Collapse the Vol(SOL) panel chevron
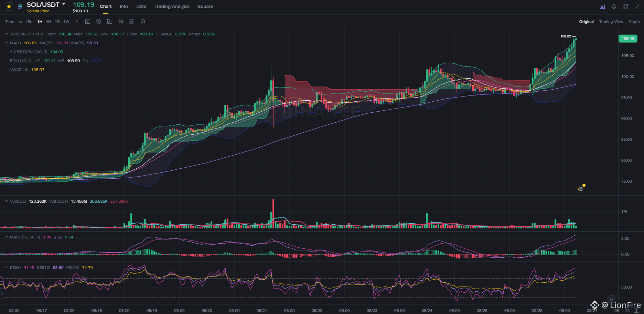 pos(6,201)
